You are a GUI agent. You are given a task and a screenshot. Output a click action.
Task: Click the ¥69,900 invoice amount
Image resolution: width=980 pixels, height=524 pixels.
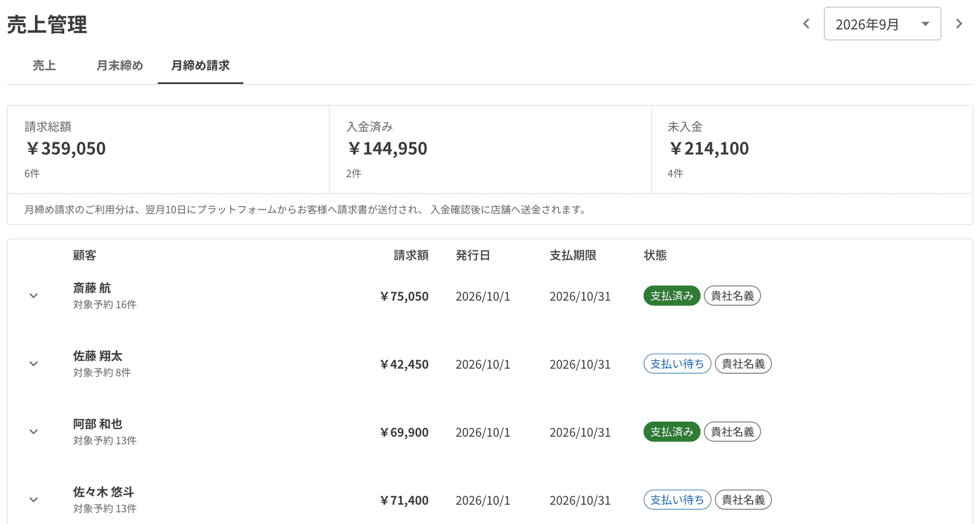(x=404, y=433)
